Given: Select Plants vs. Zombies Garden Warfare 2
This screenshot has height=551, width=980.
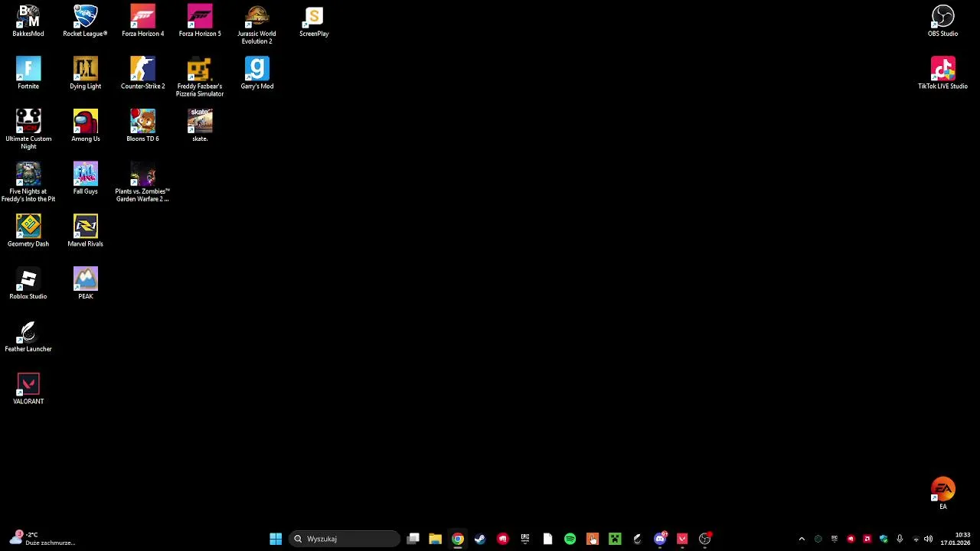Looking at the screenshot, I should pyautogui.click(x=142, y=182).
